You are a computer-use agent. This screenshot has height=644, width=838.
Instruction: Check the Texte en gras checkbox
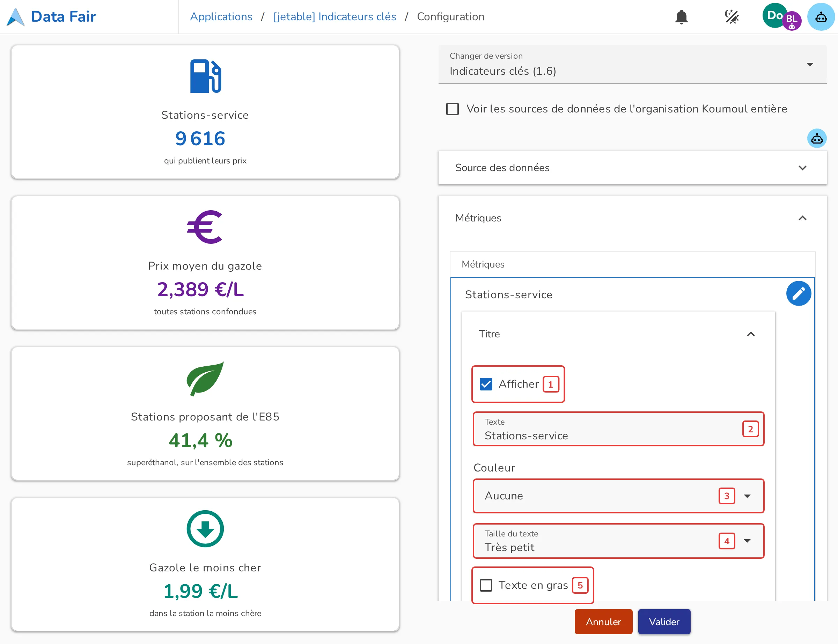coord(486,585)
